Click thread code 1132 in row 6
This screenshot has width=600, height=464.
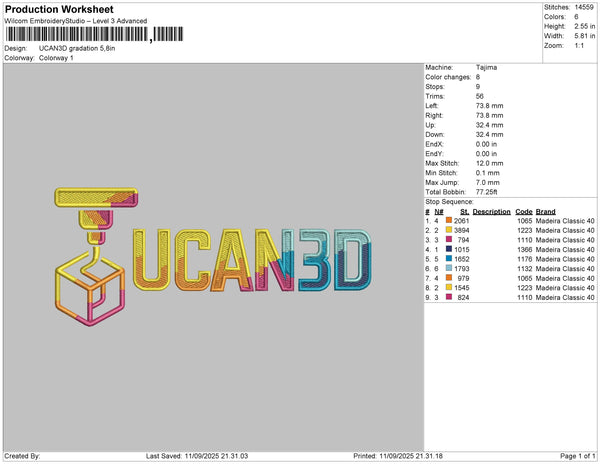tap(525, 269)
